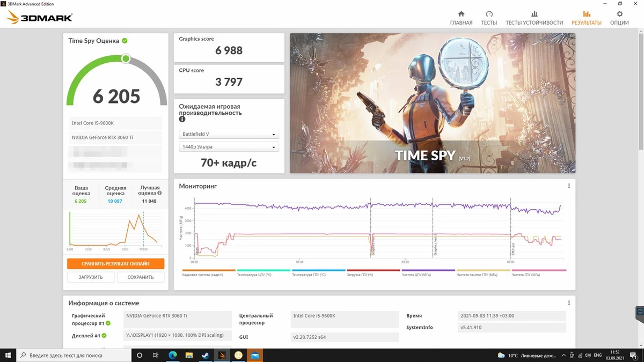Open Task View on the taskbar
This screenshot has height=362, width=644.
coord(156,355)
